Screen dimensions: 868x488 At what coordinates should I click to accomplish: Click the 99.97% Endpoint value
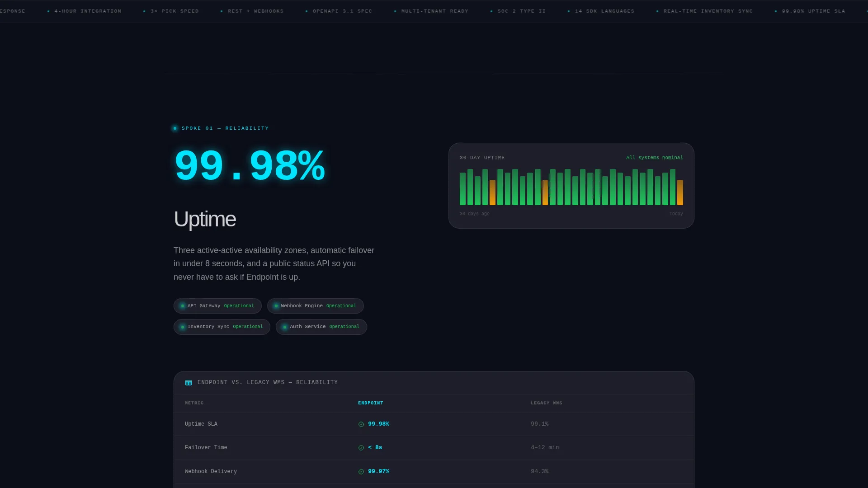[379, 472]
